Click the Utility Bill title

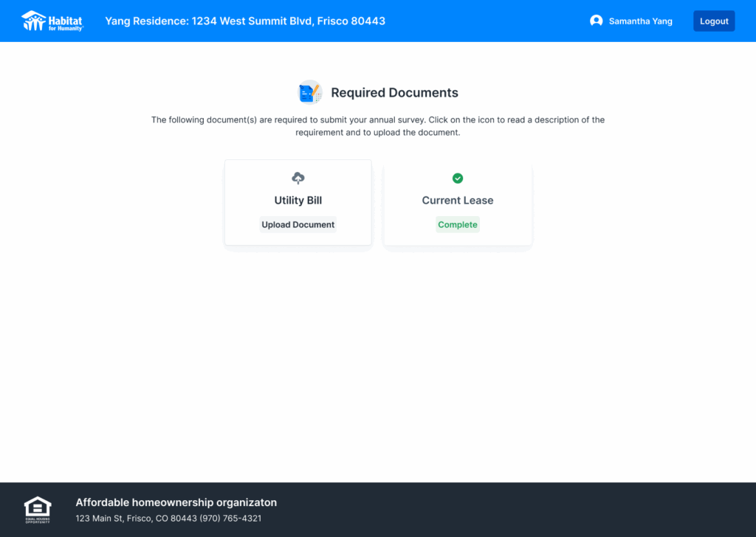(x=298, y=201)
